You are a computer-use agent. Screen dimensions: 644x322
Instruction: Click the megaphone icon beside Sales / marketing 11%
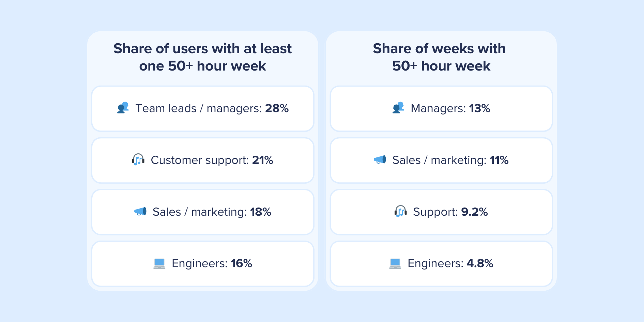380,159
